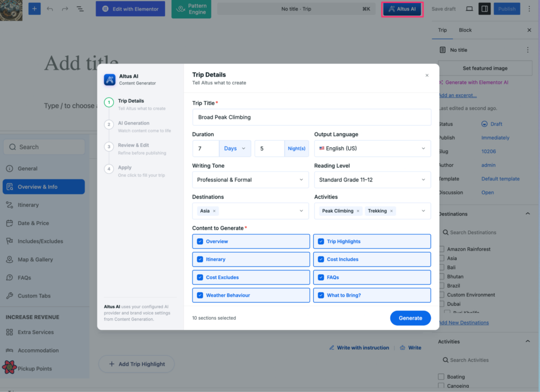Click the floating flower icon near Pickup Points

9,367
